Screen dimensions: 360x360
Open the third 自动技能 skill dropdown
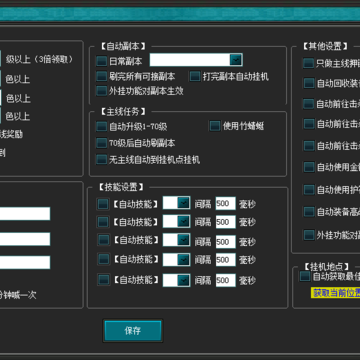pyautogui.click(x=183, y=240)
